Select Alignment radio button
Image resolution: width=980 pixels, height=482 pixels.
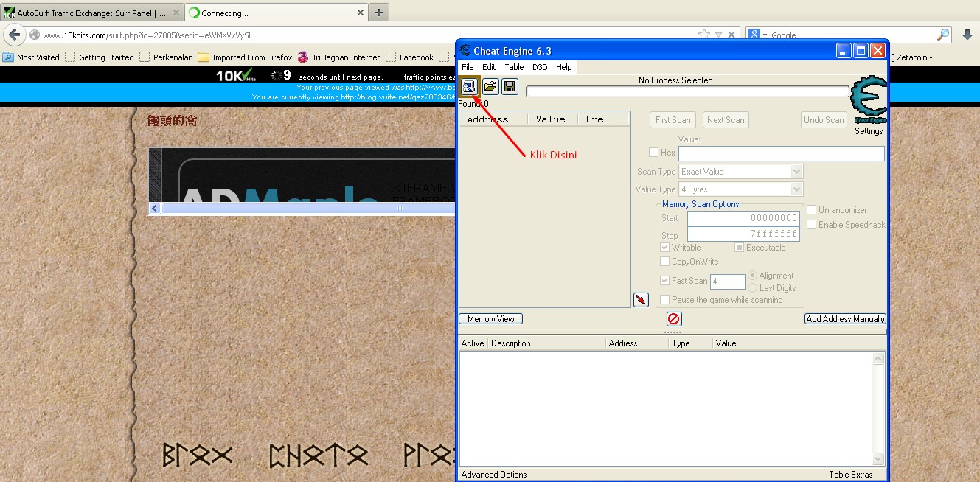point(753,276)
